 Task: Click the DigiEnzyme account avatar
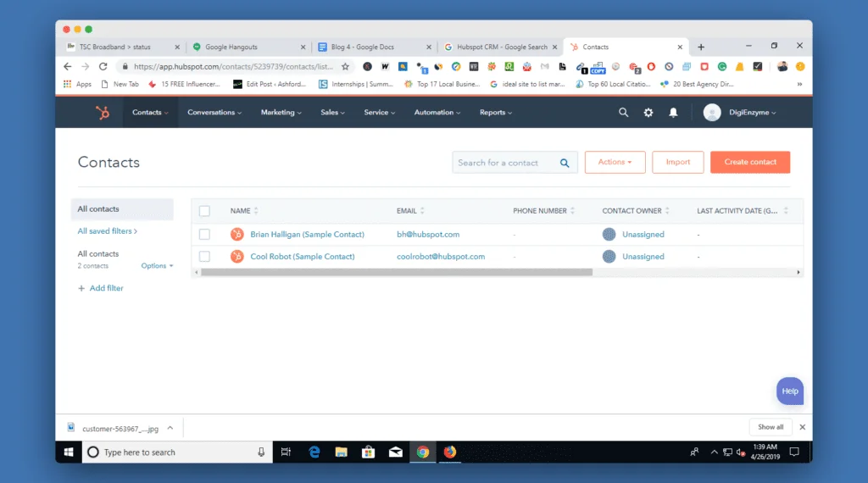[x=712, y=113]
